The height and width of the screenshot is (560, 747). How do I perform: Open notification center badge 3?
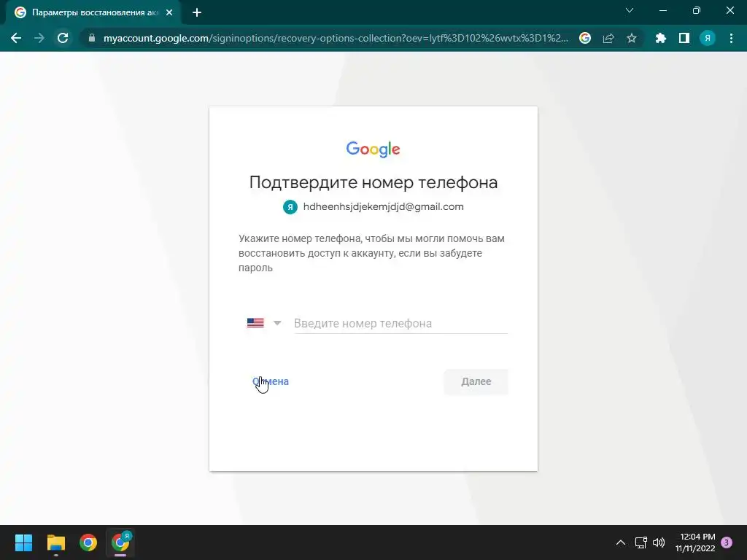[x=727, y=542]
